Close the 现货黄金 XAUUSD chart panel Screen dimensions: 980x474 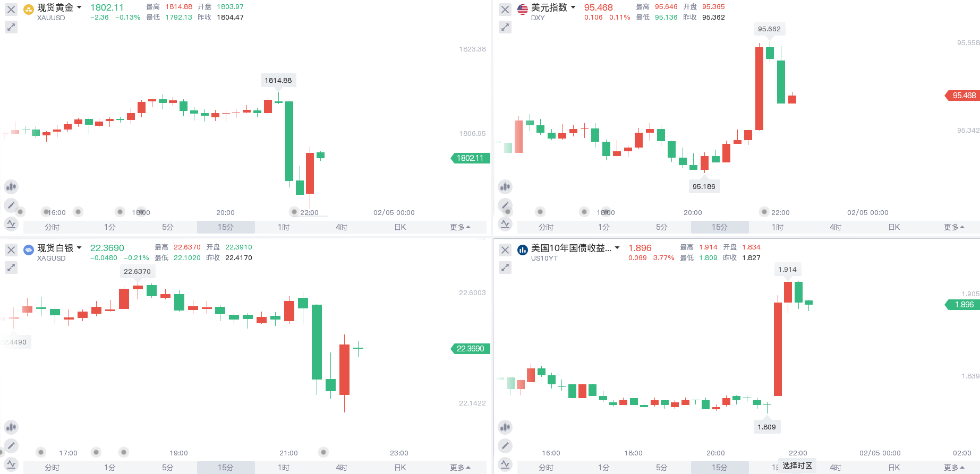pyautogui.click(x=11, y=9)
